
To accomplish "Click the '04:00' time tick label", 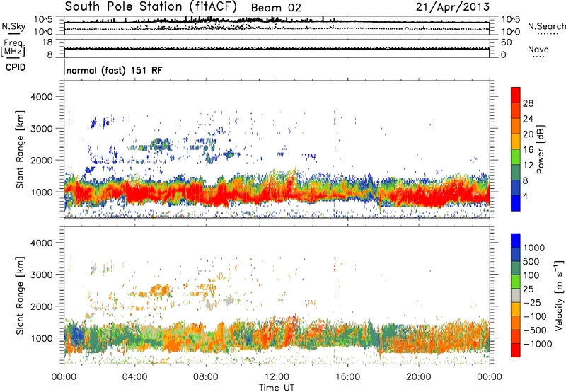I will [x=134, y=377].
